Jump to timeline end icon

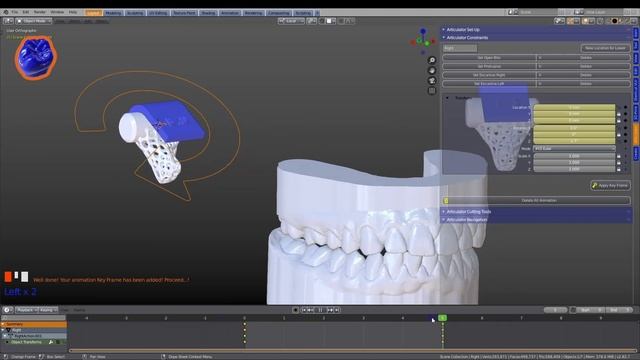click(337, 310)
